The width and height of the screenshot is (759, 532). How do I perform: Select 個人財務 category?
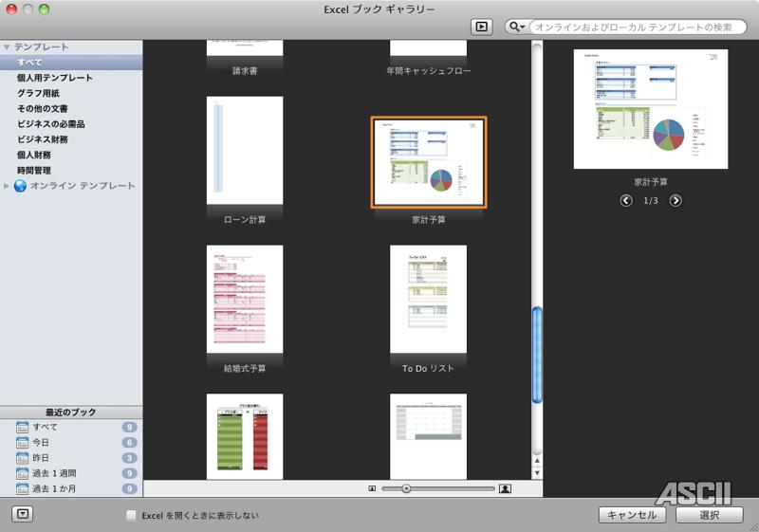pos(71,156)
